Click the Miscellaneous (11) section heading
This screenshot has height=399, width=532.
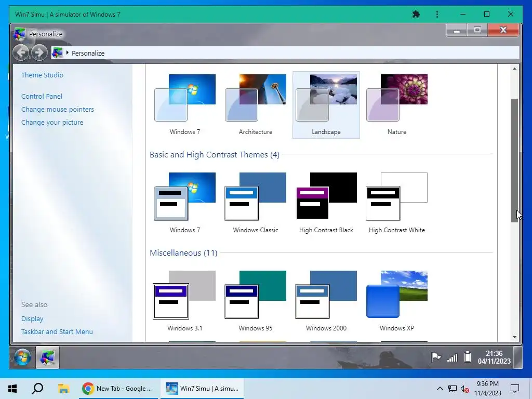pyautogui.click(x=183, y=253)
